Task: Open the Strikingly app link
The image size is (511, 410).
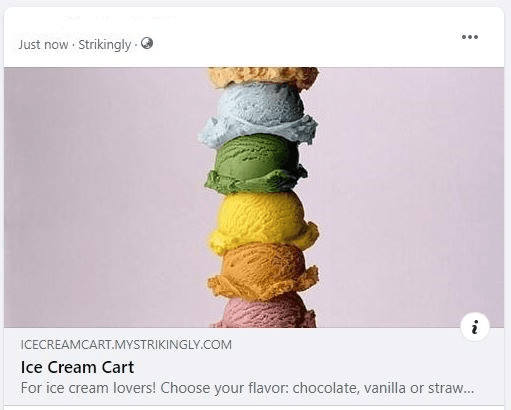Action: pos(104,45)
